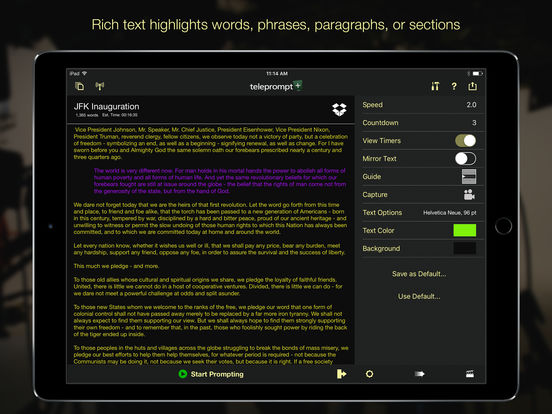Open Text Options font selector
This screenshot has height=414, width=552.
tap(419, 213)
